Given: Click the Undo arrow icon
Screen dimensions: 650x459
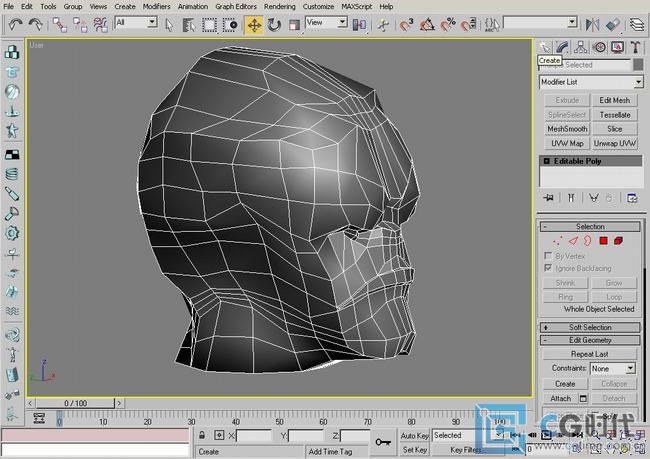Looking at the screenshot, I should coord(15,25).
